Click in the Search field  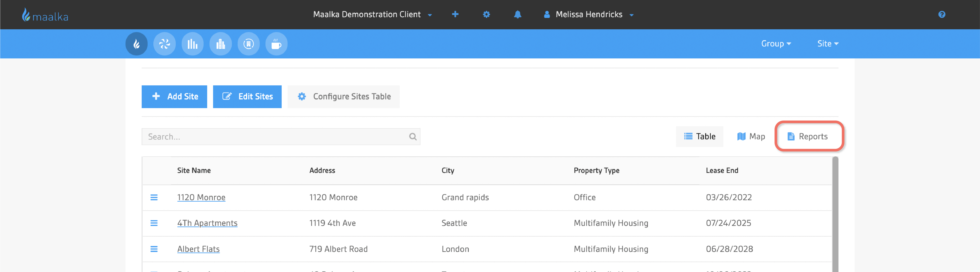[281, 137]
